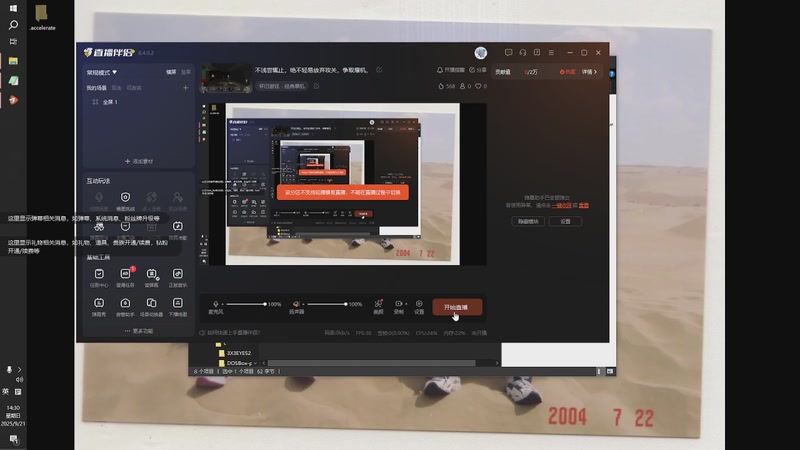Adjust the microphone volume slider
This screenshot has width=800, height=450.
pos(246,304)
